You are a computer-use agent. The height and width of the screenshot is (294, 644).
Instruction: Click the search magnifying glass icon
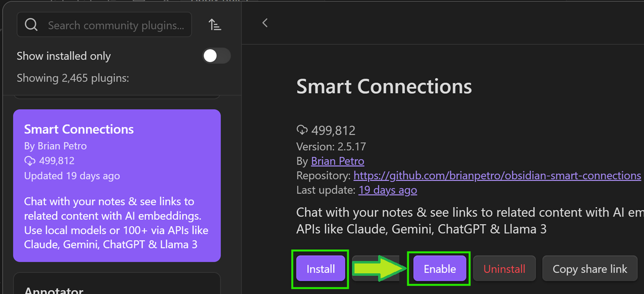31,24
